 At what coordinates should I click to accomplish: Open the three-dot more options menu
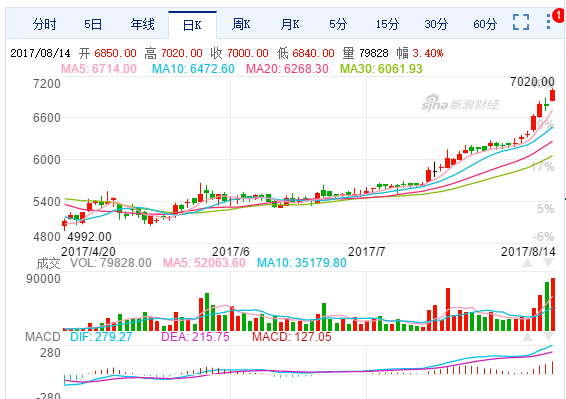[548, 22]
